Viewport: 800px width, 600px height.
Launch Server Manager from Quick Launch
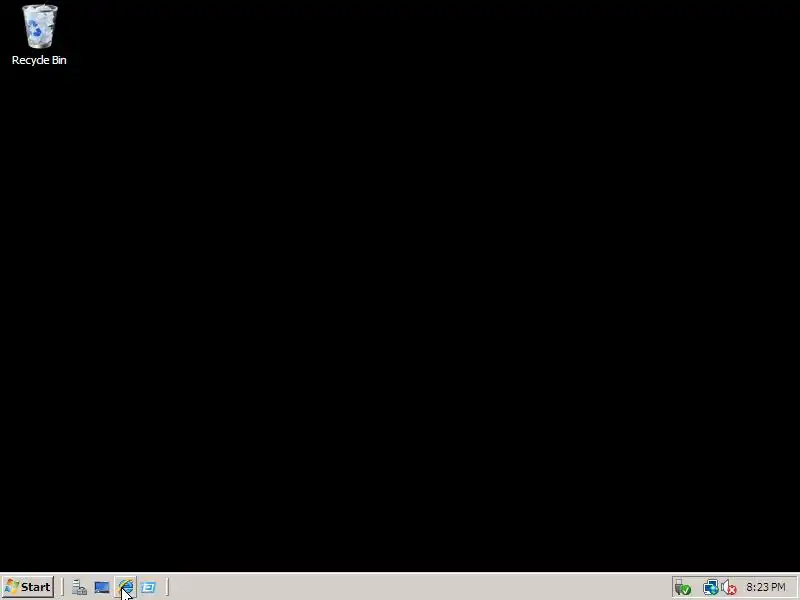[79, 587]
